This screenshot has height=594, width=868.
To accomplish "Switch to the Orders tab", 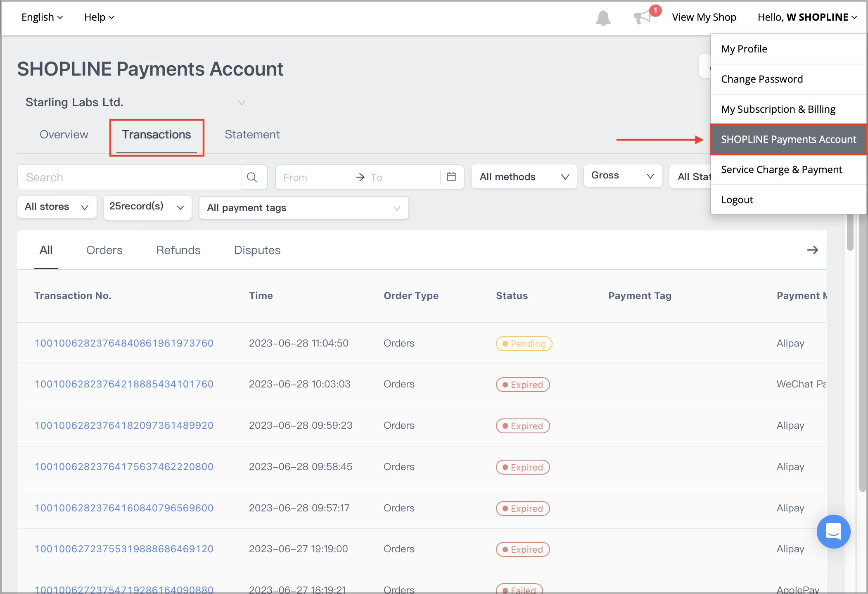I will click(x=104, y=250).
